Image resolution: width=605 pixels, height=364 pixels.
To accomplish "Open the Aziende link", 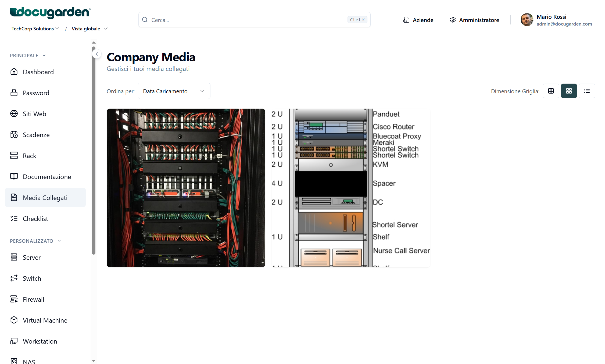I will [x=418, y=20].
